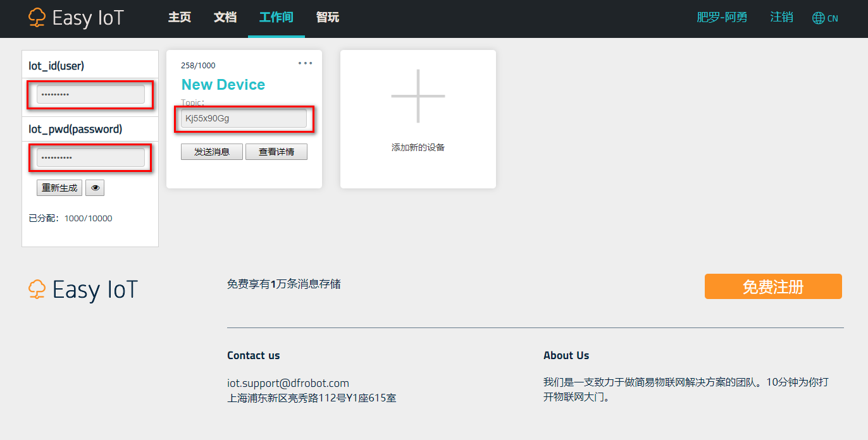Click the Iot_pwd(password) input field
The image size is (868, 440).
click(90, 157)
